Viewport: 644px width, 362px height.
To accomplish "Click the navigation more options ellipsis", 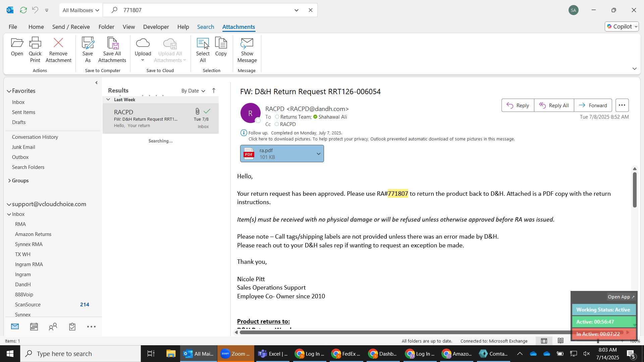I will (x=91, y=326).
